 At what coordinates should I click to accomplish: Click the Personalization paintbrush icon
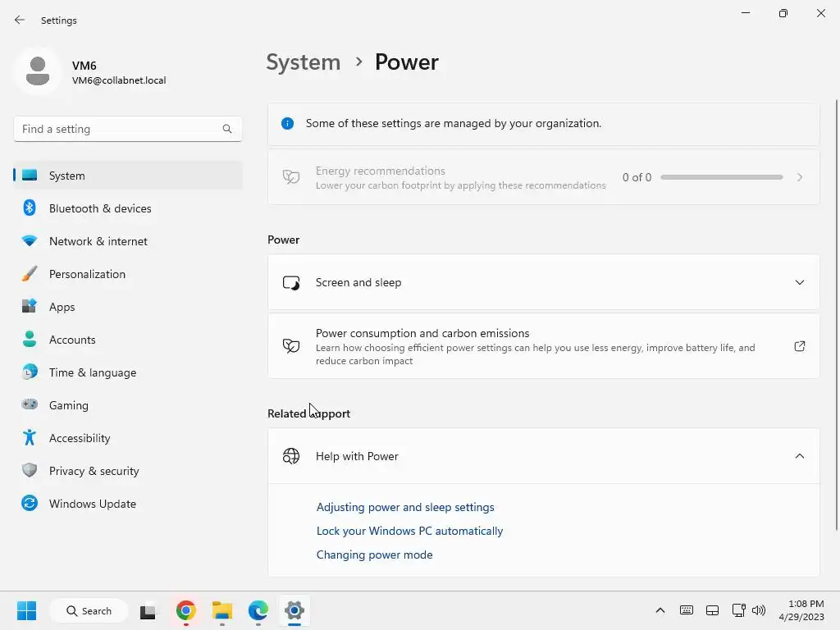[x=30, y=273]
